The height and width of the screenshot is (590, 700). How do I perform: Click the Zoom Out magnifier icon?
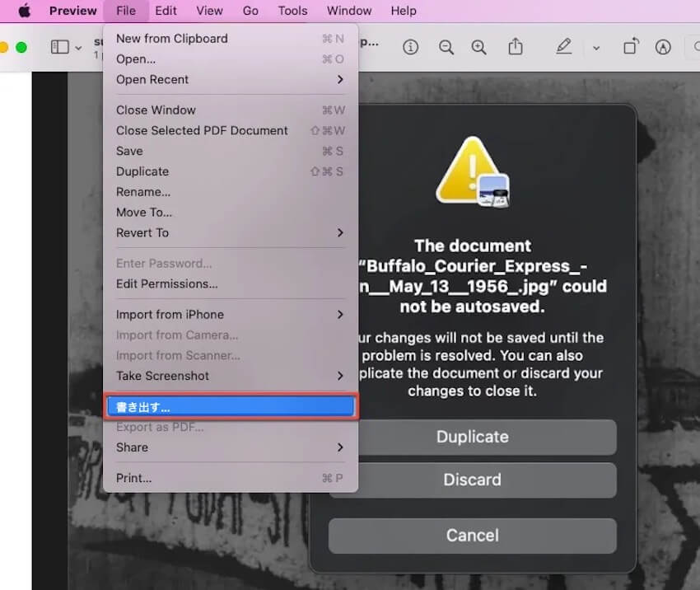click(446, 47)
